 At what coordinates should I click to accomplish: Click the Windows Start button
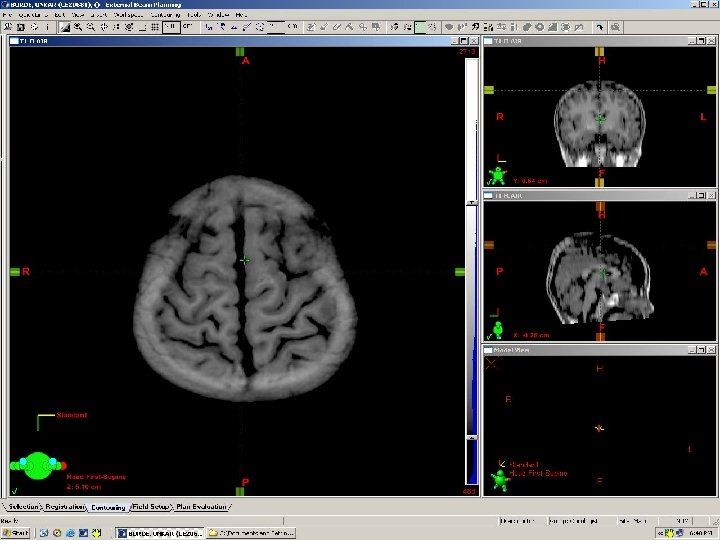click(16, 533)
